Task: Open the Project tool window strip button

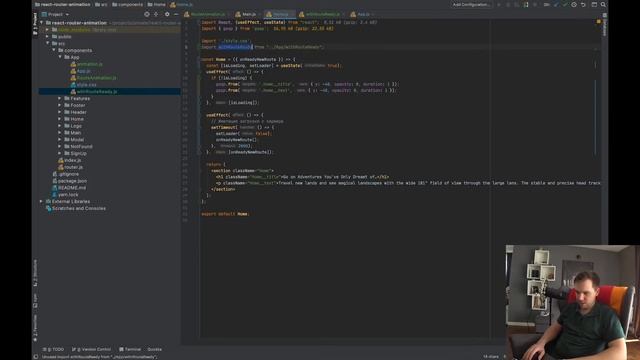Action: 35,24
